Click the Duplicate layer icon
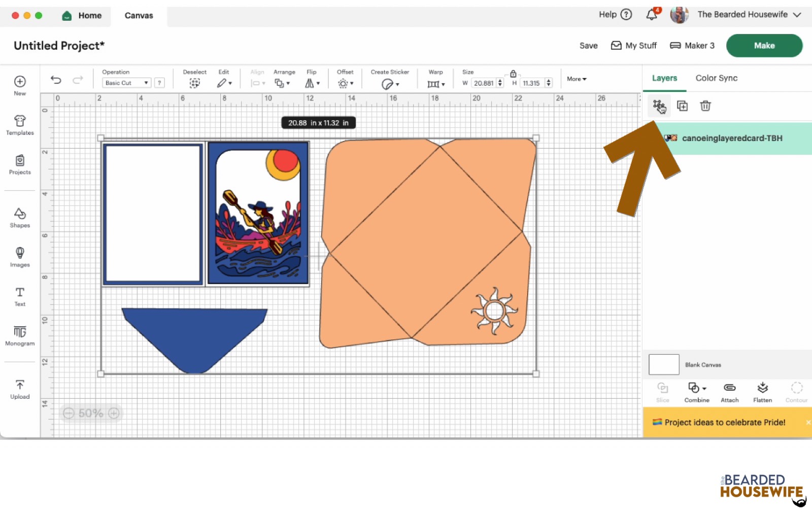812x516 pixels. 683,106
